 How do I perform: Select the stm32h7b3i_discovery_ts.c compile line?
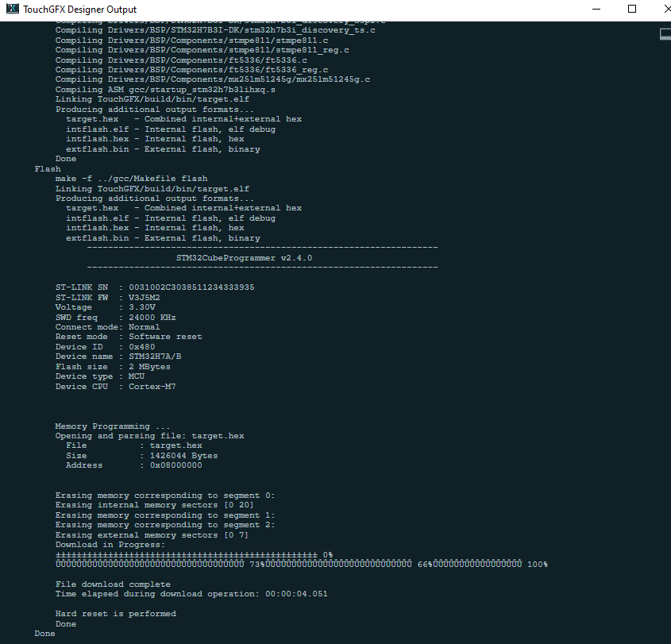(x=215, y=30)
